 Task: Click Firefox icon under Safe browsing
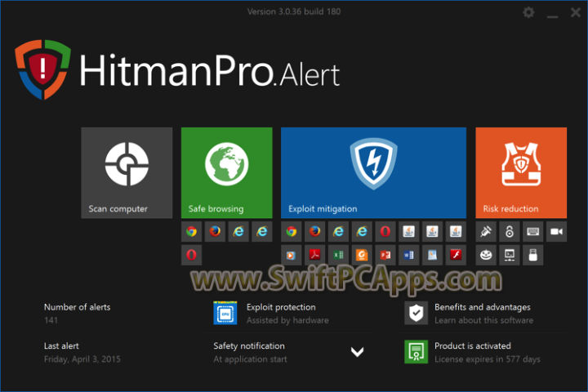(x=215, y=231)
